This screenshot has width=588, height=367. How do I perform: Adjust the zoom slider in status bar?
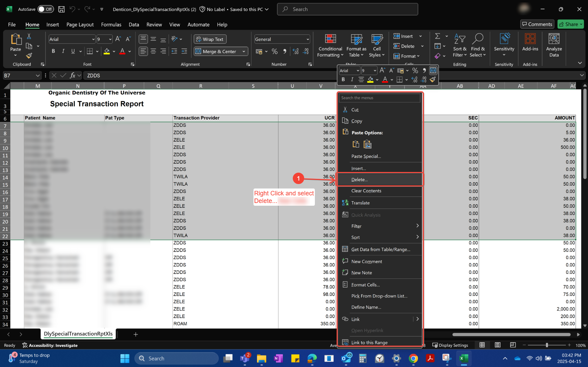click(547, 345)
